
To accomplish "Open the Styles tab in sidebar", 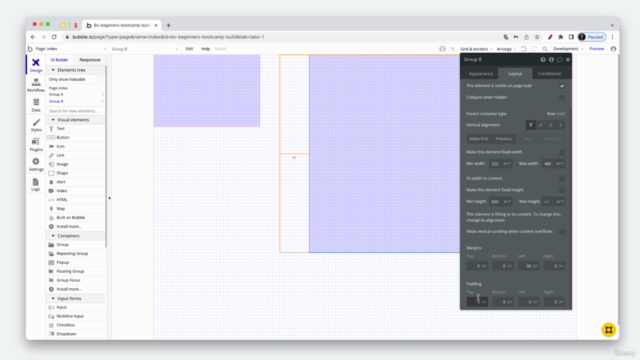I will pos(36,125).
